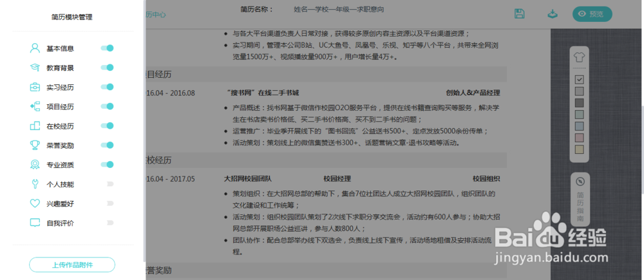Click the 在校经历 module label
This screenshot has height=280, width=644.
tap(61, 126)
